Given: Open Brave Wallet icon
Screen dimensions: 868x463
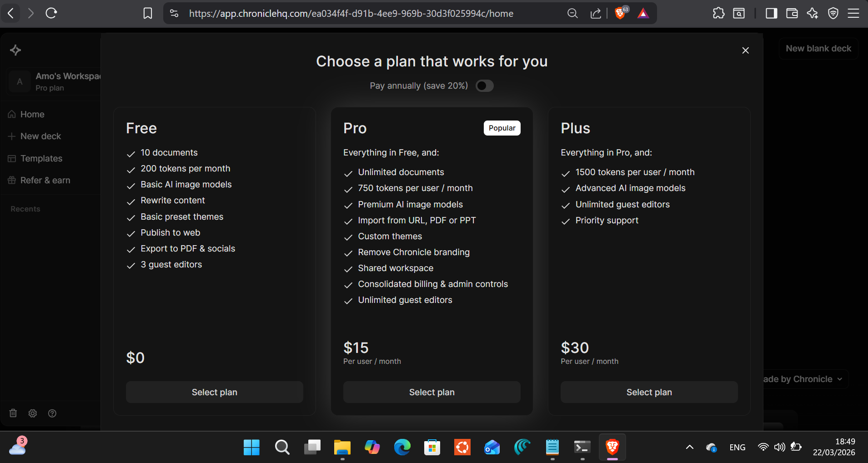Looking at the screenshot, I should (x=792, y=13).
